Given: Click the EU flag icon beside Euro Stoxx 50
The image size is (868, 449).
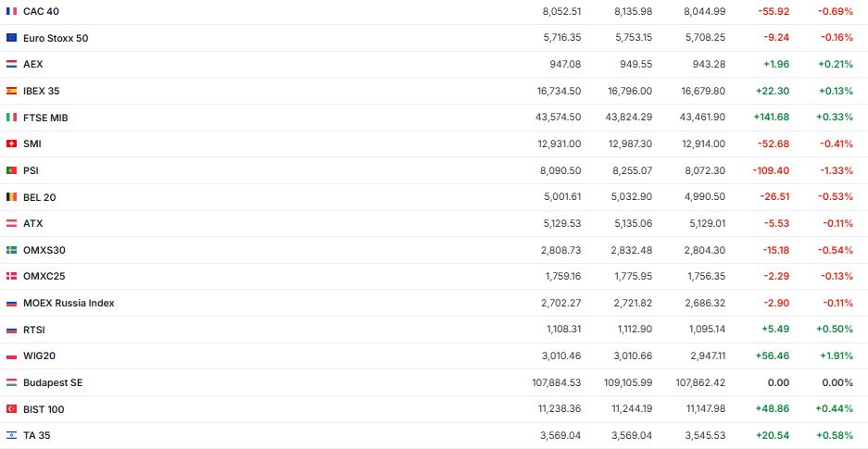Looking at the screenshot, I should [11, 38].
